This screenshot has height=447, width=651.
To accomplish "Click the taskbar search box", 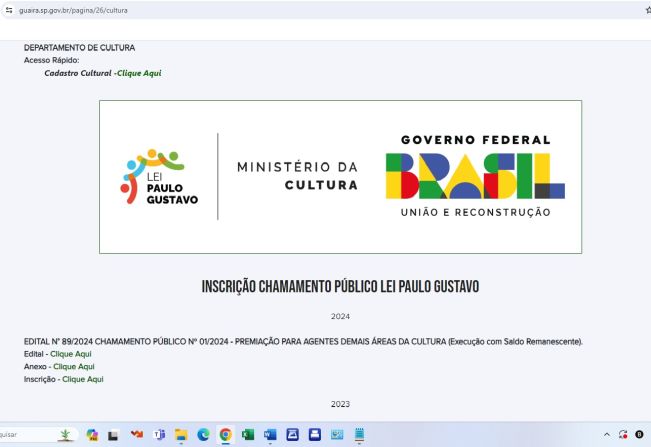I will pos(37,435).
